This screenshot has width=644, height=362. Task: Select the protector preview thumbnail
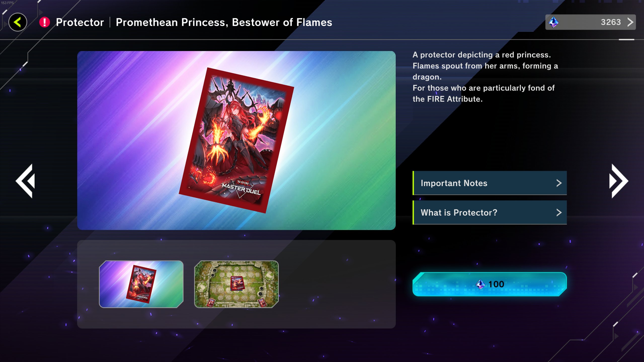[141, 284]
